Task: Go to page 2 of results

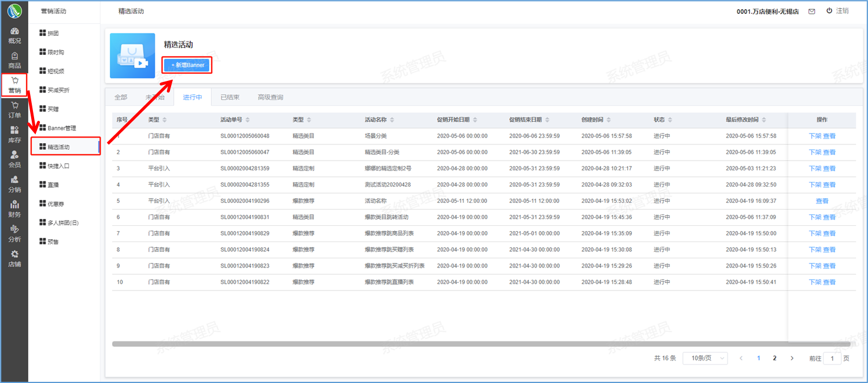Action: pyautogui.click(x=774, y=358)
